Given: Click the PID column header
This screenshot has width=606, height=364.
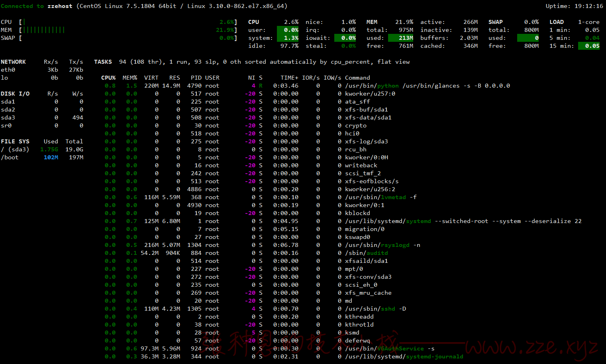Looking at the screenshot, I should tap(196, 78).
